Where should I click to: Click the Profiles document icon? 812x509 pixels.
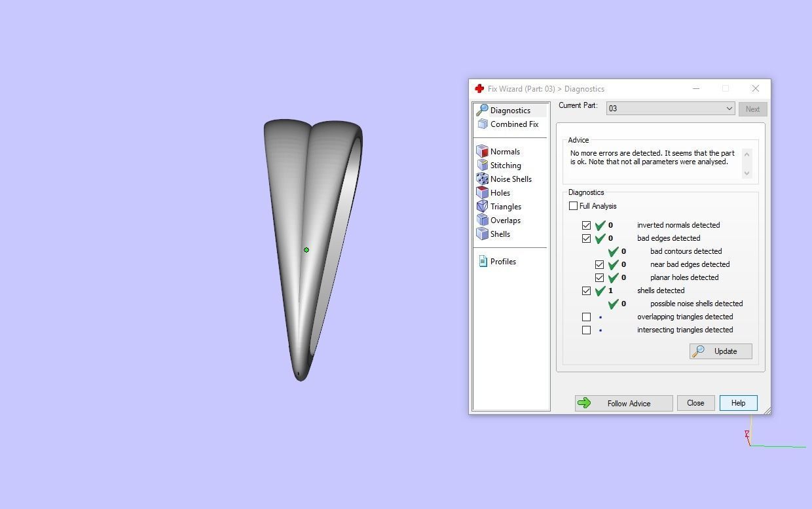(x=483, y=261)
